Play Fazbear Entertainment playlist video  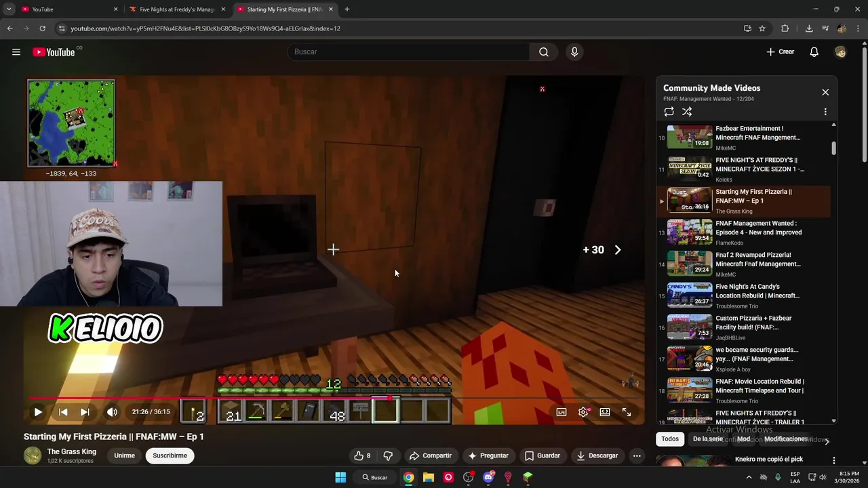click(x=744, y=138)
